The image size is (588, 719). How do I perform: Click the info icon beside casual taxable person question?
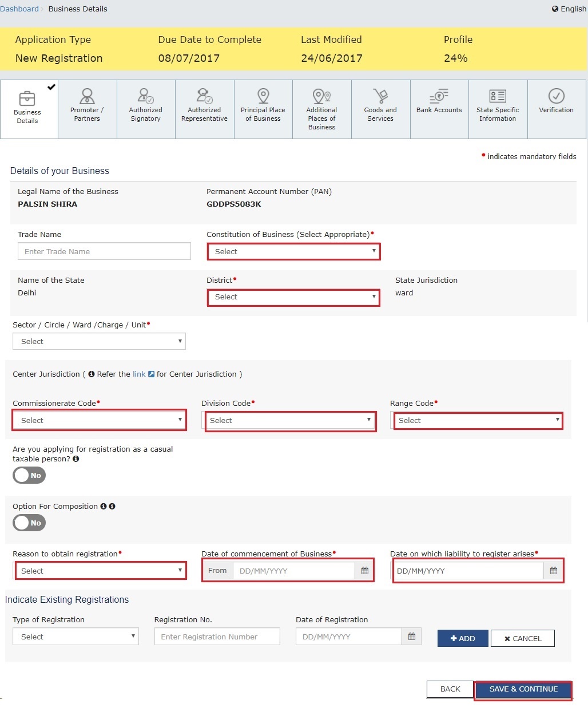[76, 459]
